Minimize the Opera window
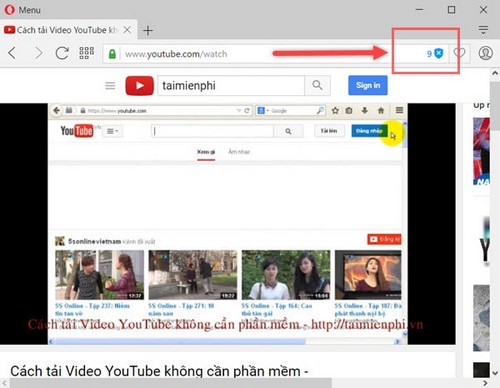 [x=420, y=10]
